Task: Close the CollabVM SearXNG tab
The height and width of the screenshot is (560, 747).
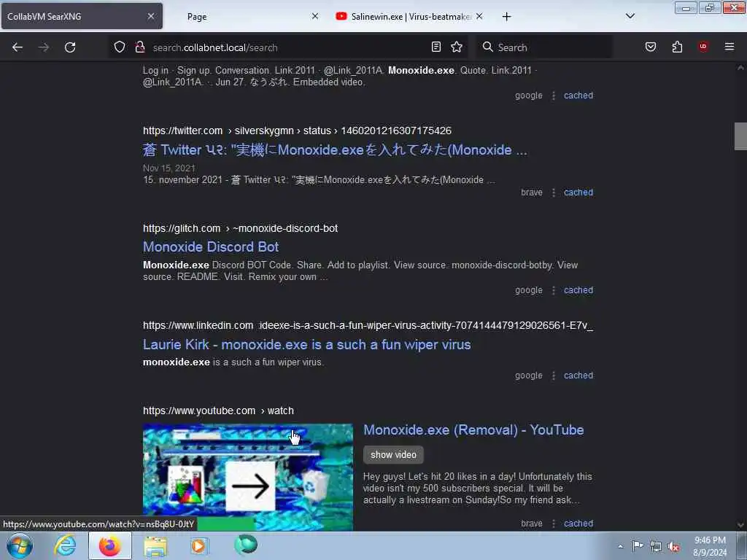Action: click(x=150, y=16)
